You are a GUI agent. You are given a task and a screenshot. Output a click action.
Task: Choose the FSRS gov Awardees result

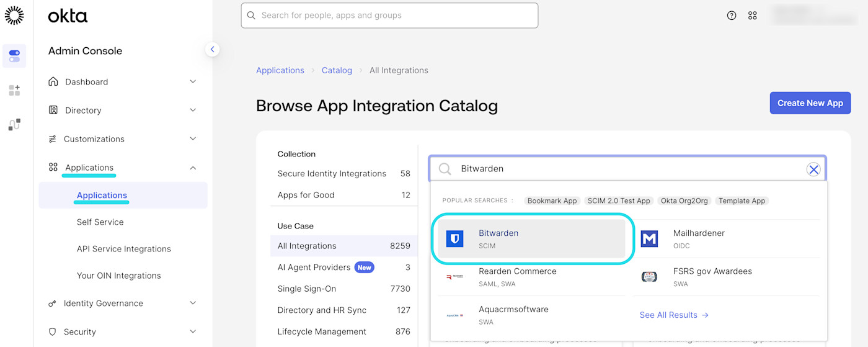727,277
